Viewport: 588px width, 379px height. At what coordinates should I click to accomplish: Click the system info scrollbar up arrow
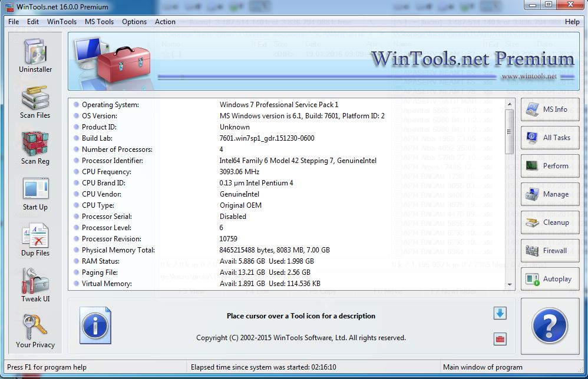[x=509, y=104]
